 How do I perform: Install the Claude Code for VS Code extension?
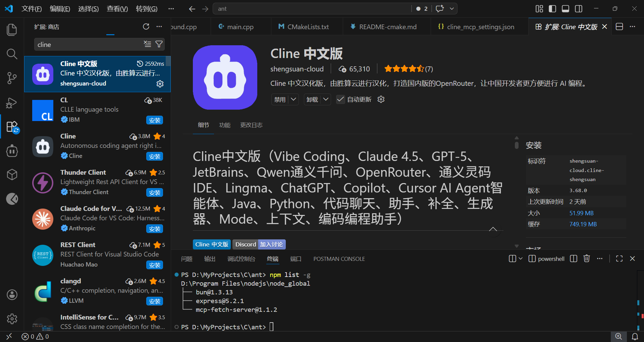[x=155, y=229]
